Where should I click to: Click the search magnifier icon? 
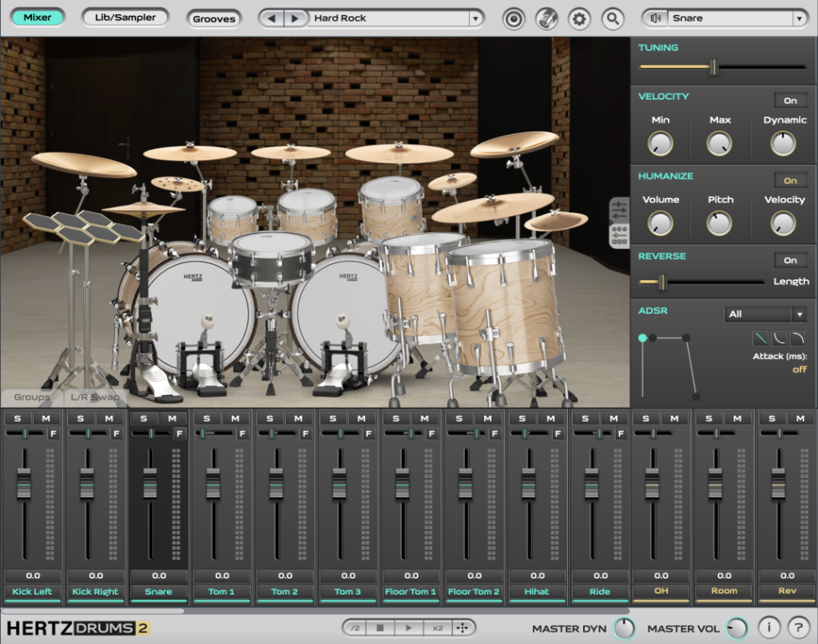[x=612, y=18]
